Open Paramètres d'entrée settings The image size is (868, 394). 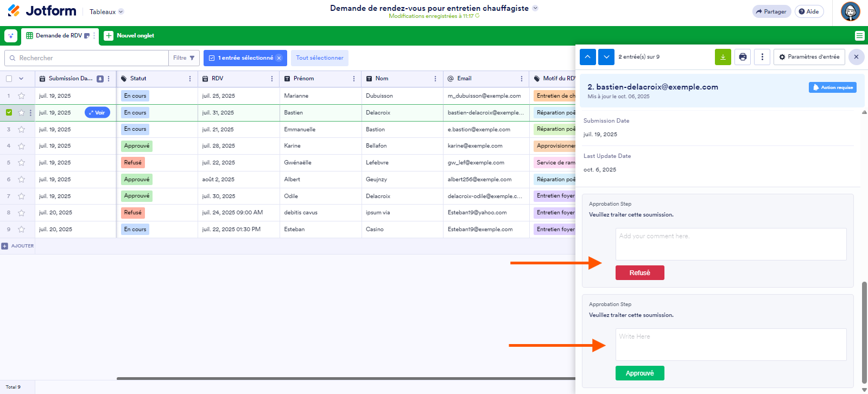click(809, 57)
